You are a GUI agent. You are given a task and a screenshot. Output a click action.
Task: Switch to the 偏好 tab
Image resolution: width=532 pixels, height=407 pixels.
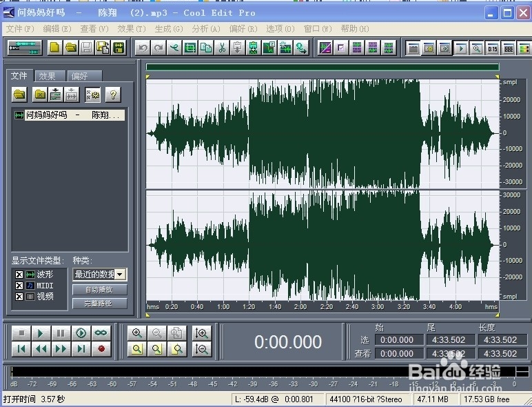[84, 76]
